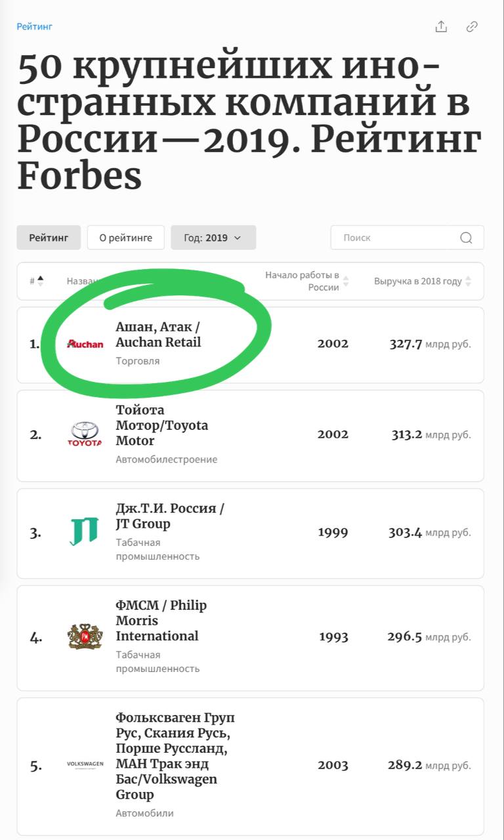Screen dimensions: 504x840
Task: Click the share icon at top
Action: tap(441, 26)
